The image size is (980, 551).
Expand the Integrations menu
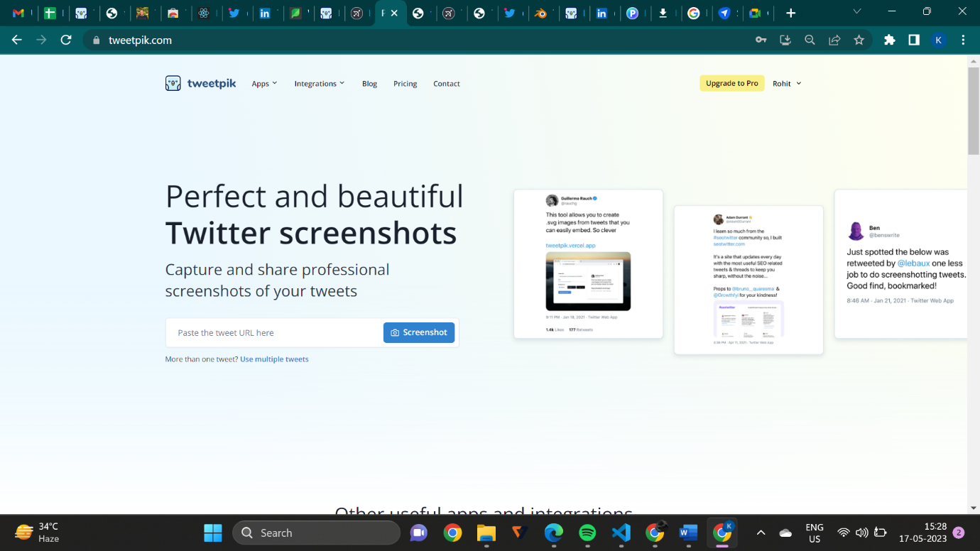click(x=320, y=84)
